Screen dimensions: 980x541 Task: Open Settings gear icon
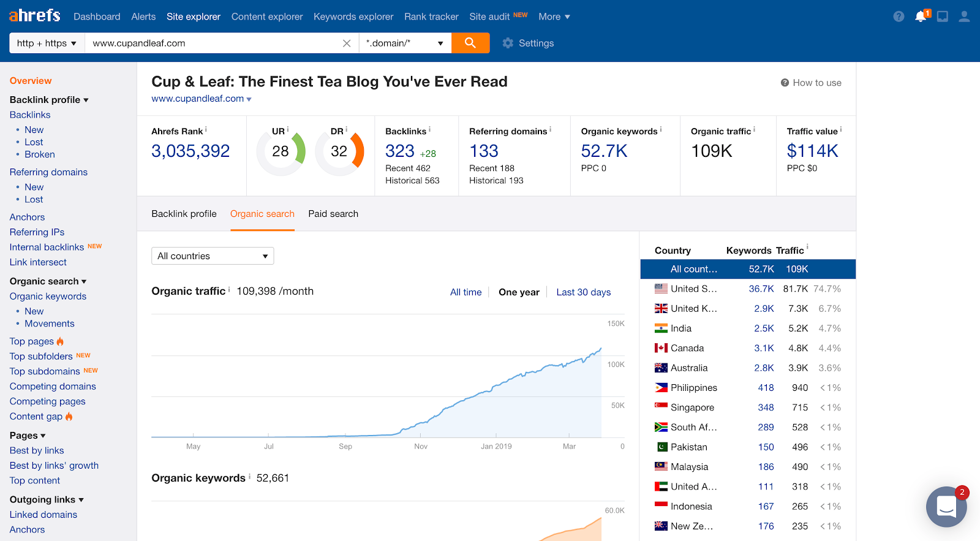[508, 43]
